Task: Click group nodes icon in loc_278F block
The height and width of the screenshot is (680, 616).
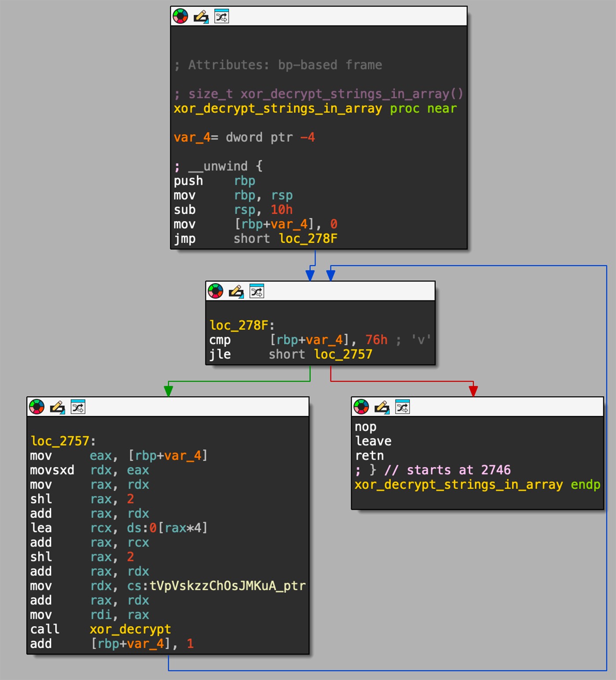Action: (257, 291)
